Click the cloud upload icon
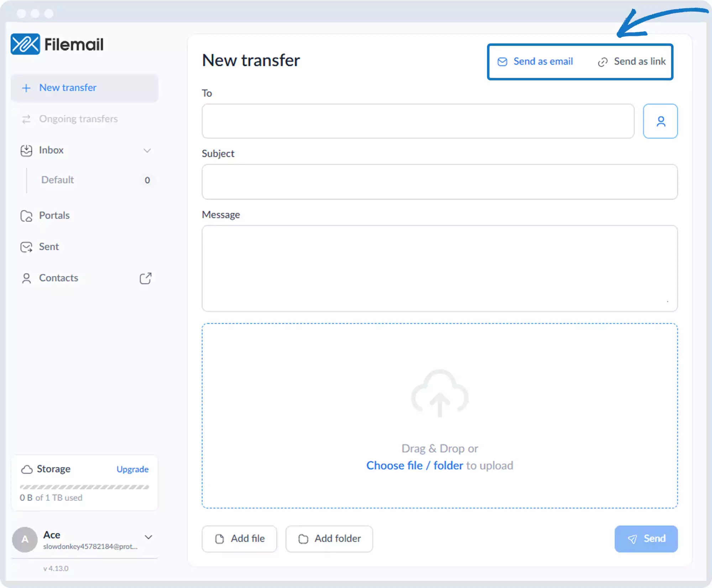The image size is (712, 588). click(439, 393)
